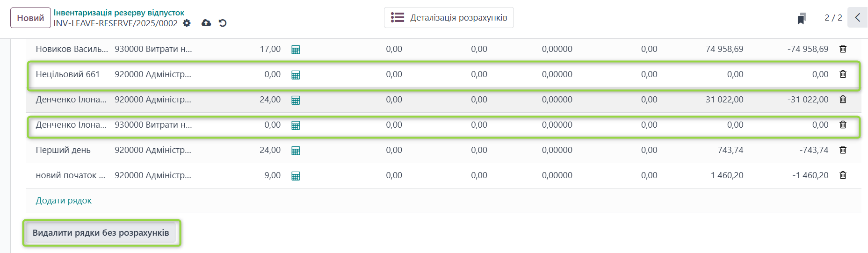868x253 pixels.
Task: Open the calculator icon in Новиков Василь row
Action: click(296, 50)
